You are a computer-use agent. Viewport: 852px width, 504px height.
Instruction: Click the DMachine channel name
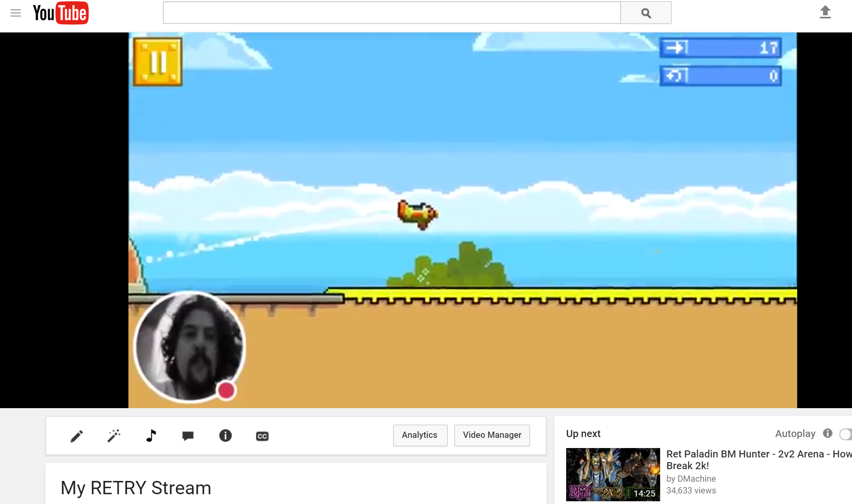tap(697, 479)
